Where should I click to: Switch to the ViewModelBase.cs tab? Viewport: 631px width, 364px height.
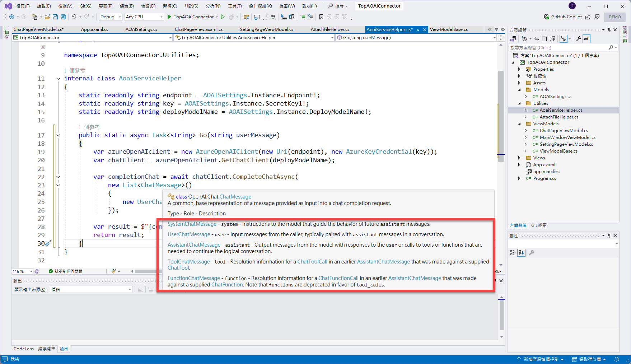(x=449, y=29)
